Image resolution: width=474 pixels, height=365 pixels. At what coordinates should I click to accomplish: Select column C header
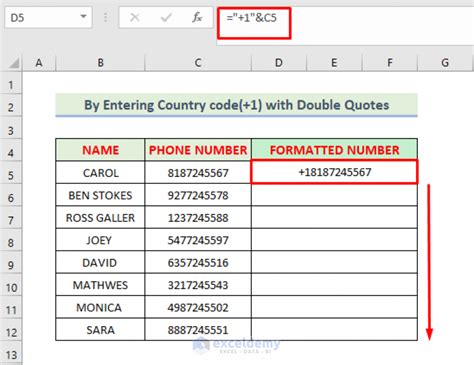198,62
